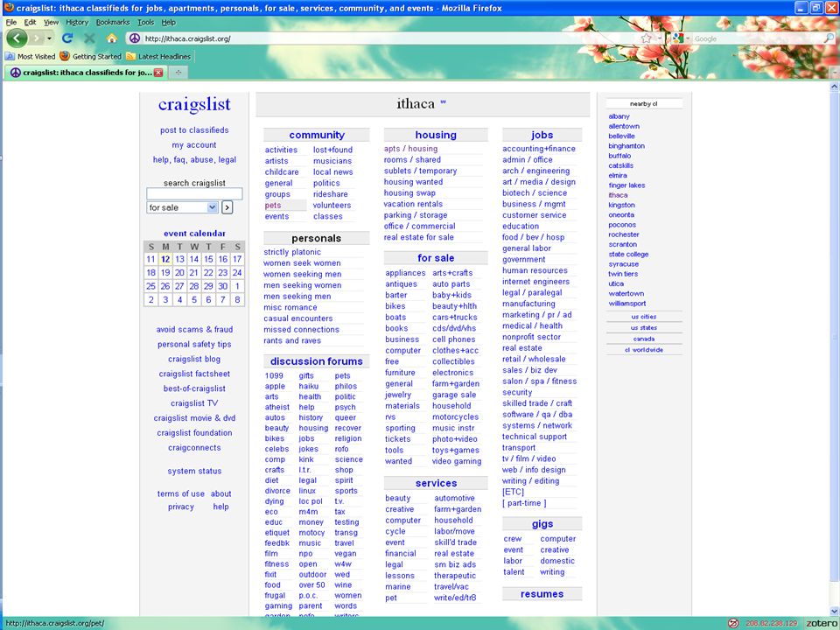Screen dimensions: 840x630
Task: Click the Google search box
Action: [757, 38]
